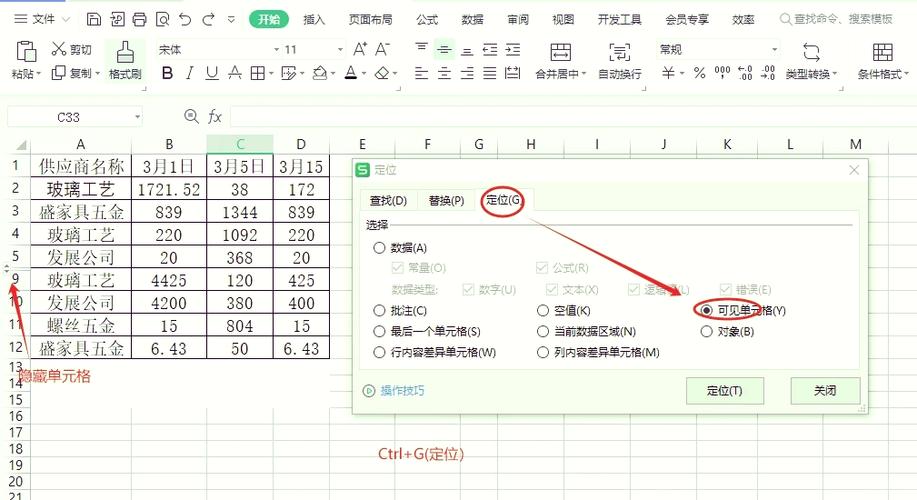The width and height of the screenshot is (917, 500).
Task: Click the Print icon in quick toolbar
Action: 139,19
